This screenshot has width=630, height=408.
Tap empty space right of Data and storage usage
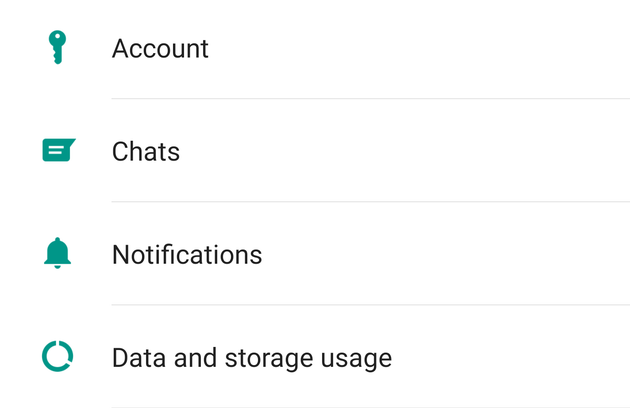(510, 358)
